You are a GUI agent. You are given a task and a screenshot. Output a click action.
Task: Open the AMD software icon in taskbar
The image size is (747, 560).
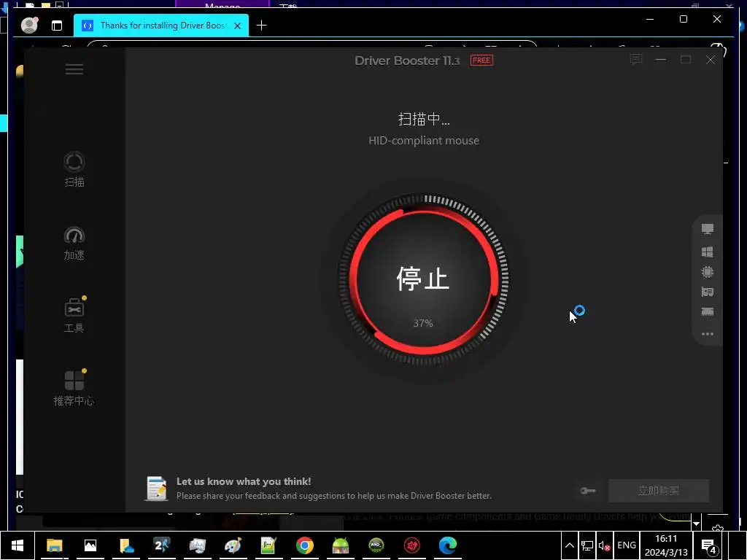(x=376, y=545)
